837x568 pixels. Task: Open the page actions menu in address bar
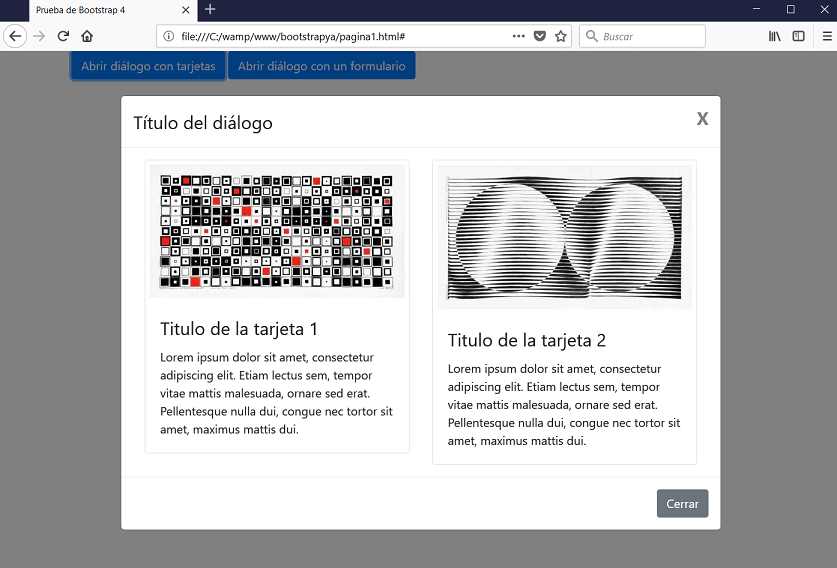pyautogui.click(x=518, y=36)
